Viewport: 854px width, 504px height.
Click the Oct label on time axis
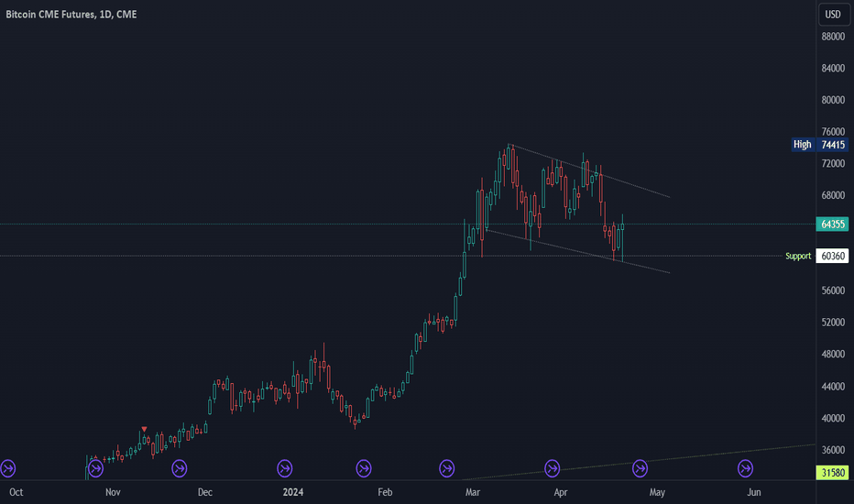[16, 492]
